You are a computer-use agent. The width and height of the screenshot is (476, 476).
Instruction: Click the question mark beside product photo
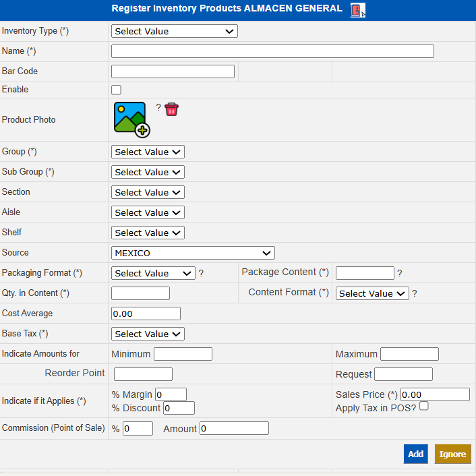[x=158, y=107]
